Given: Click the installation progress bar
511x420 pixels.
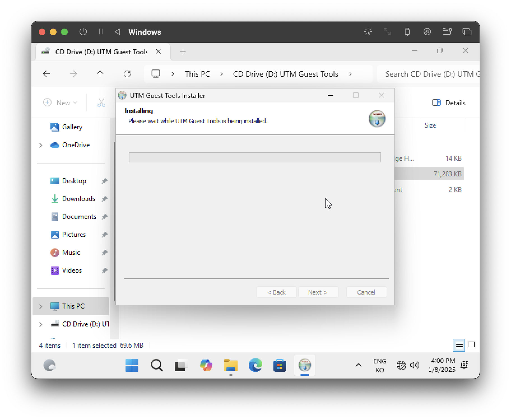Looking at the screenshot, I should [x=255, y=157].
